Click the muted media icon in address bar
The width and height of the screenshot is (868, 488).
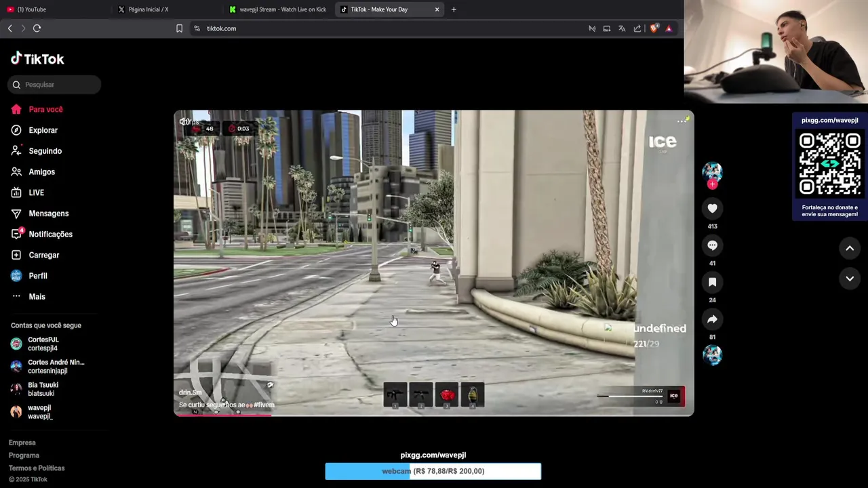coord(592,28)
